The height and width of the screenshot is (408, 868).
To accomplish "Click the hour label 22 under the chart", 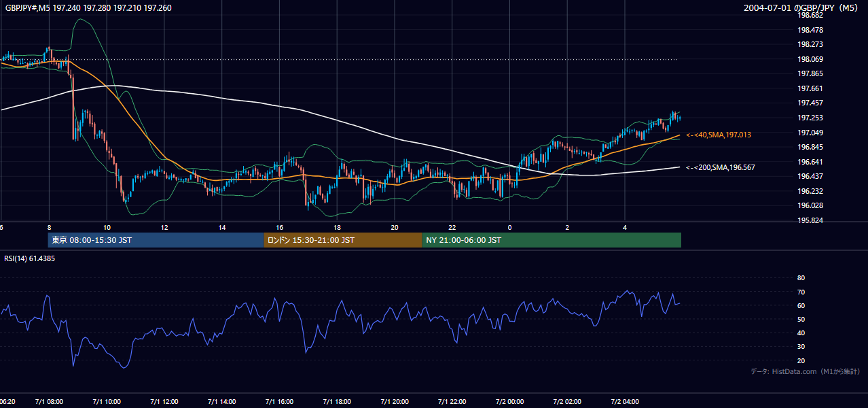I will tap(452, 227).
